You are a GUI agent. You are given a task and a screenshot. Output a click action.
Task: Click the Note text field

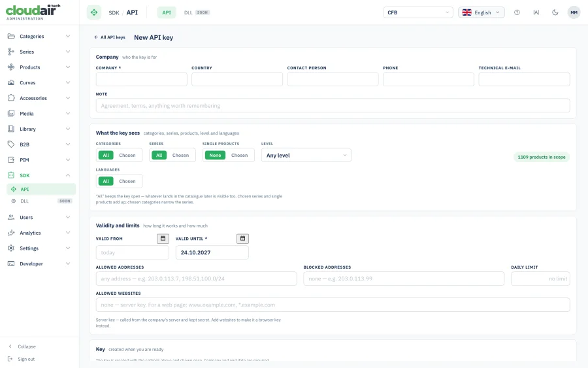coord(333,105)
